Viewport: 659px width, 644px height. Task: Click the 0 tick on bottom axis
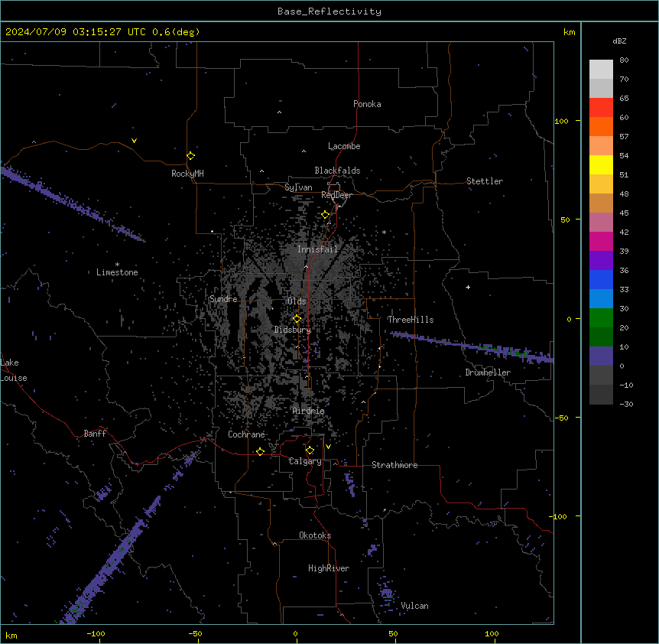pyautogui.click(x=295, y=633)
